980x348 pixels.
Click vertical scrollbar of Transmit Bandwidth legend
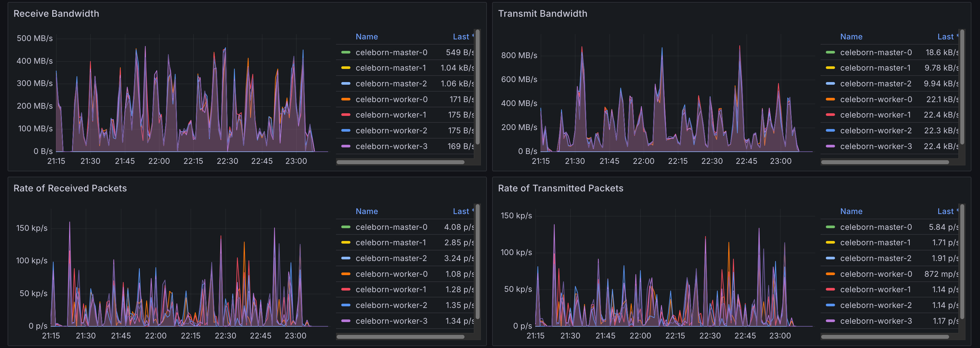tap(962, 87)
